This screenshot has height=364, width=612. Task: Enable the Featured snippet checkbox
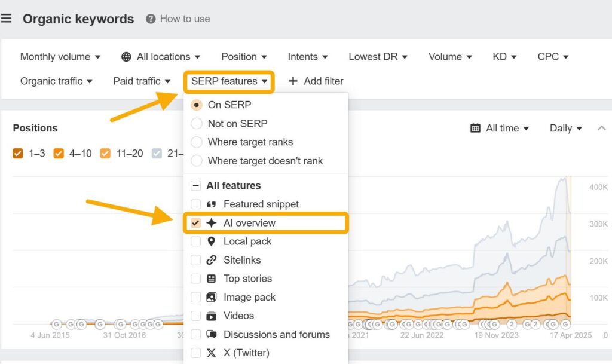pyautogui.click(x=196, y=204)
